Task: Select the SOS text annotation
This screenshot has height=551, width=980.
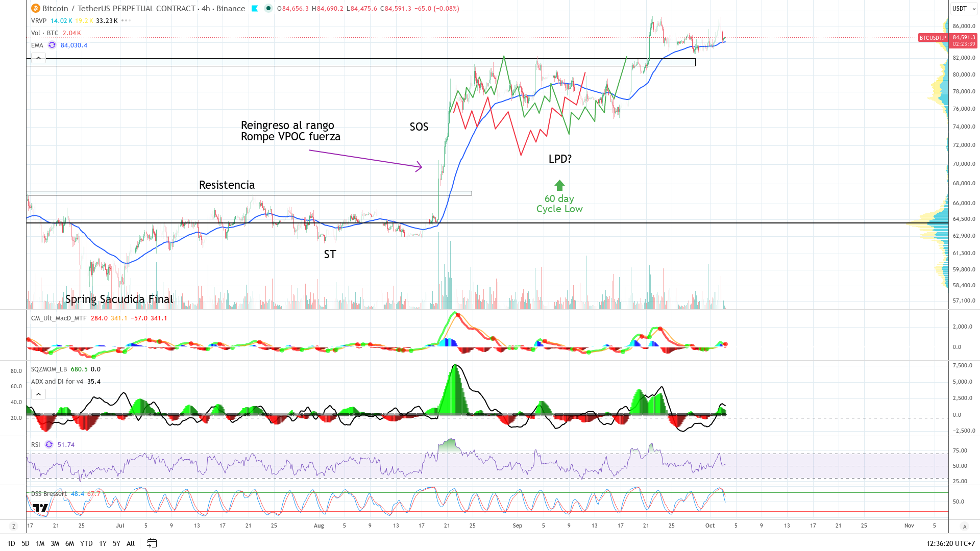Action: click(419, 127)
